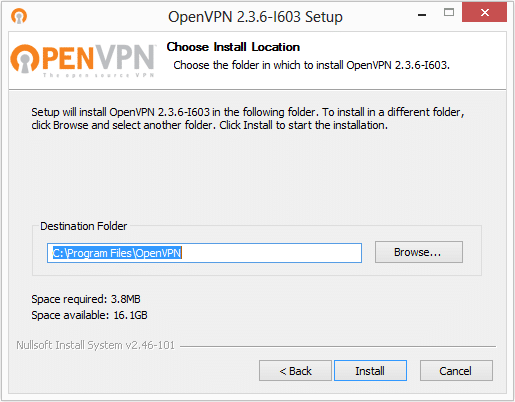Click the 'Choose the folder in which to install' subtitle
This screenshot has height=402, width=515.
pyautogui.click(x=311, y=65)
